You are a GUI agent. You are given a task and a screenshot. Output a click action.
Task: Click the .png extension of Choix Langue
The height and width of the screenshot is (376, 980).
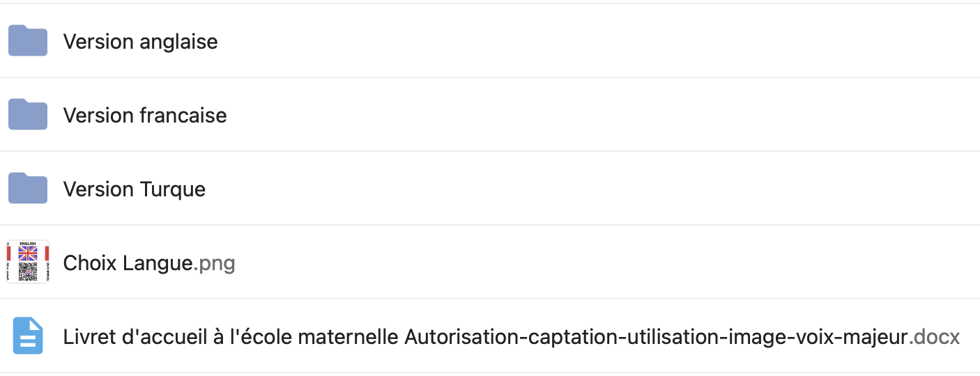pos(214,264)
